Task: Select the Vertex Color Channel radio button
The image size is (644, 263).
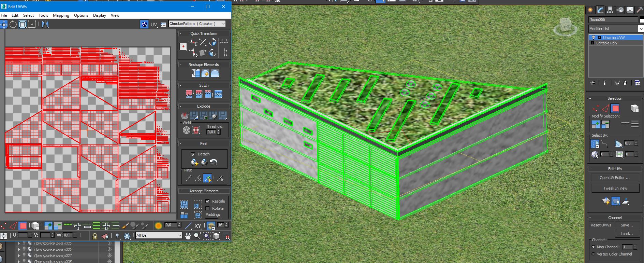Action: pos(593,254)
